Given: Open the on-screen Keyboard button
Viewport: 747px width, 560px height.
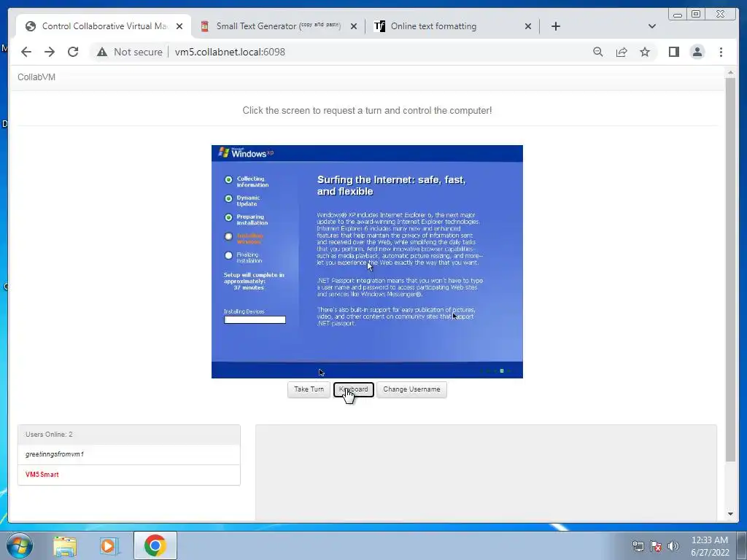Looking at the screenshot, I should [354, 389].
